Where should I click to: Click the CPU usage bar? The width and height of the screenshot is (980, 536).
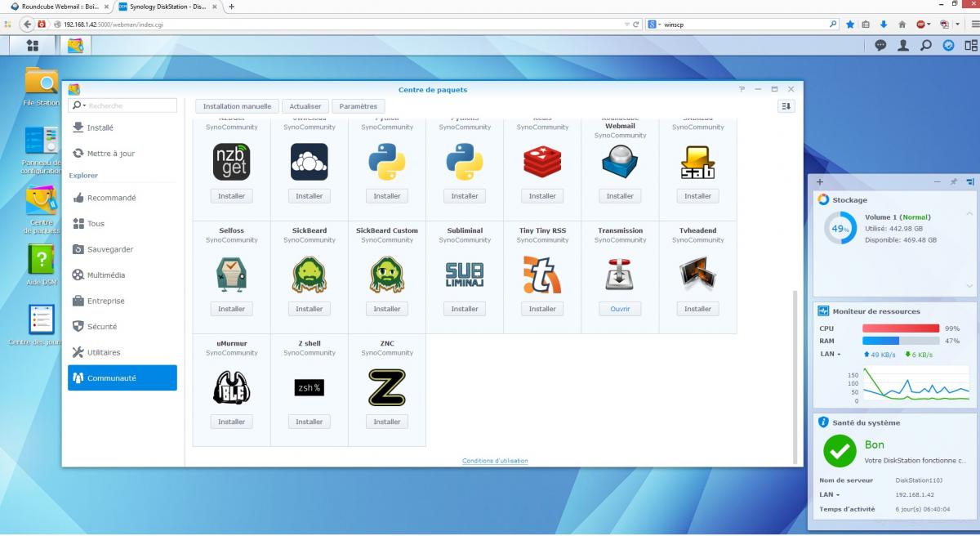click(x=901, y=328)
